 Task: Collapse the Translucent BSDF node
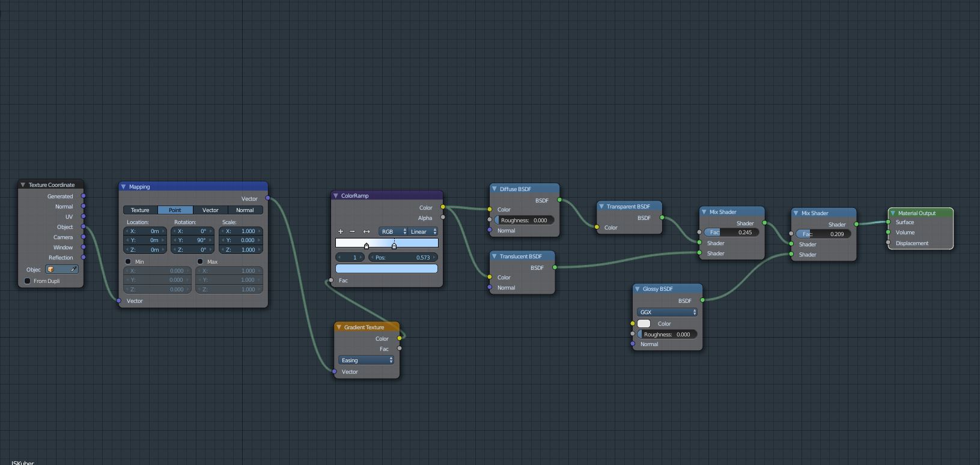[x=494, y=257]
